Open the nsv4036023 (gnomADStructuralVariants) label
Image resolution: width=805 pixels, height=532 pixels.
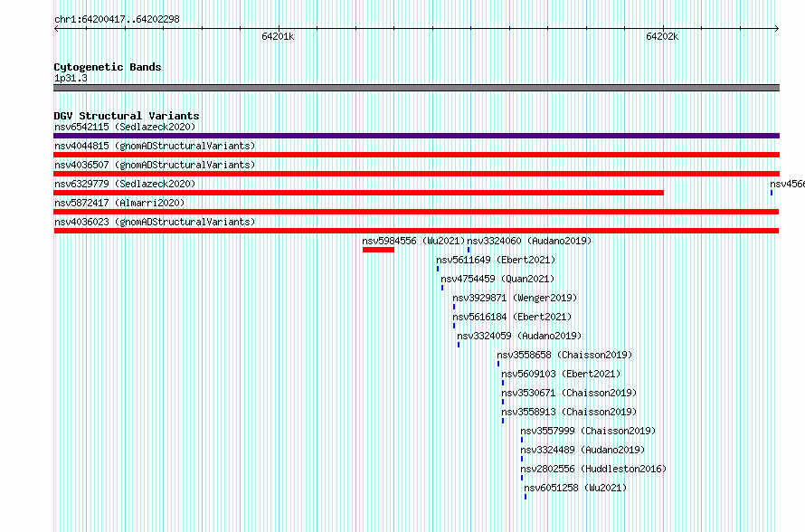pyautogui.click(x=155, y=222)
